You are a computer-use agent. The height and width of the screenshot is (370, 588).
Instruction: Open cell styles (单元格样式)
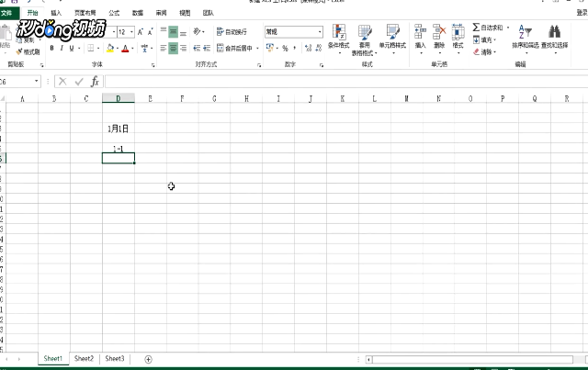coord(392,39)
